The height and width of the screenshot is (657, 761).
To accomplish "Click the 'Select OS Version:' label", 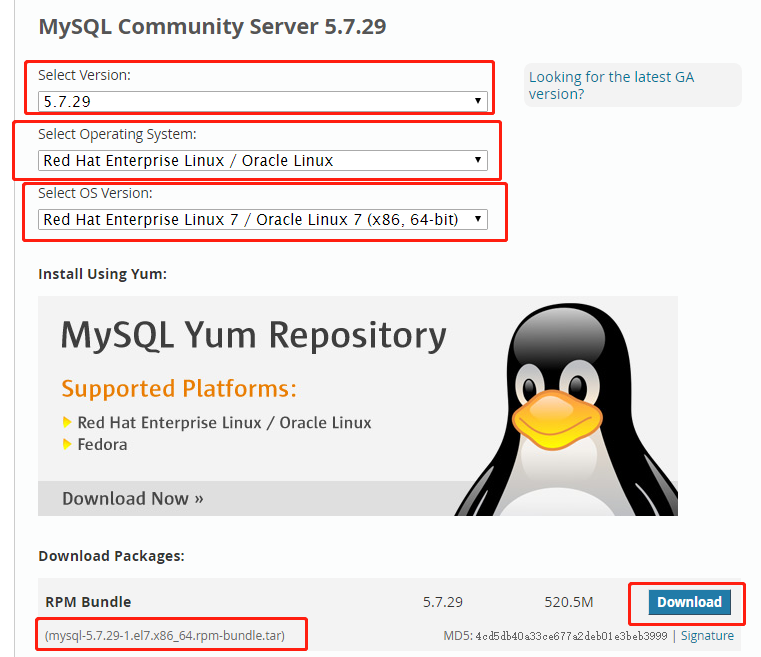I will (95, 193).
